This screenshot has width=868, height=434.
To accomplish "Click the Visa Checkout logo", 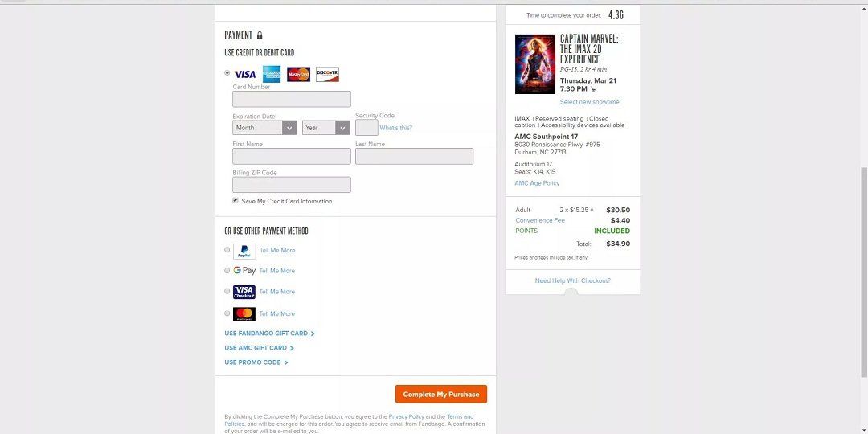I will (244, 292).
